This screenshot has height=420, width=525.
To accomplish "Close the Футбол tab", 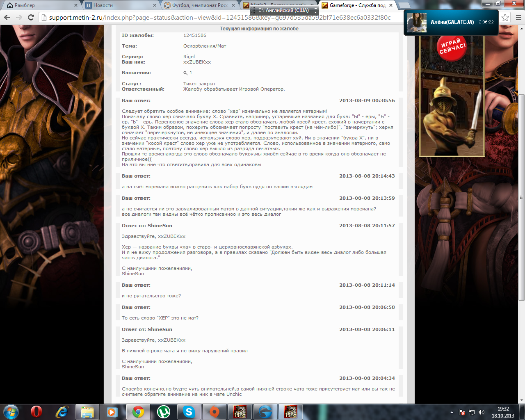I will [233, 5].
